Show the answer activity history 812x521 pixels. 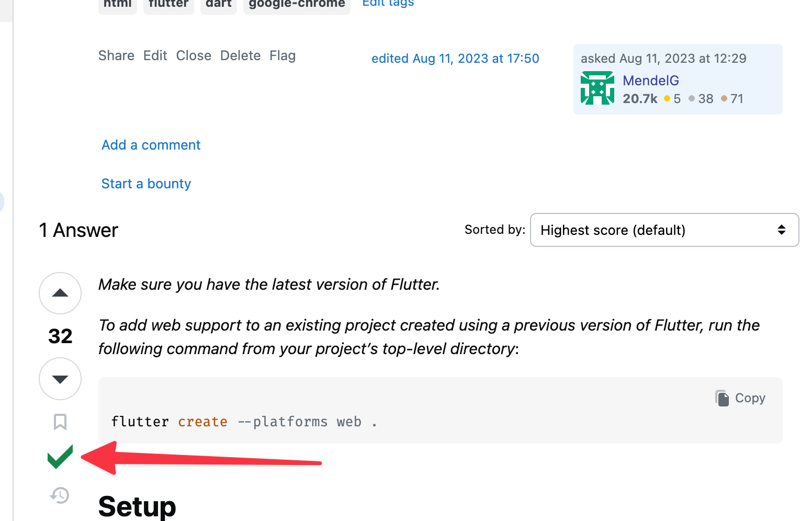point(60,495)
